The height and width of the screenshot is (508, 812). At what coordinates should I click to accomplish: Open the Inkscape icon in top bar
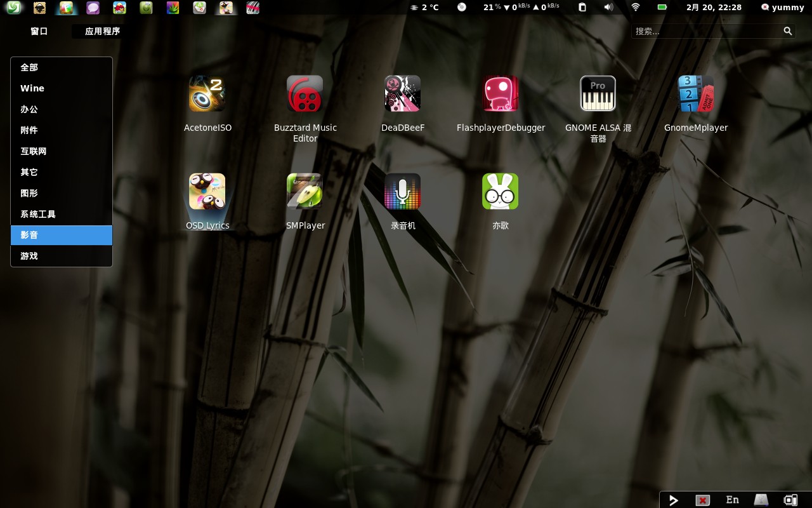pyautogui.click(x=39, y=8)
